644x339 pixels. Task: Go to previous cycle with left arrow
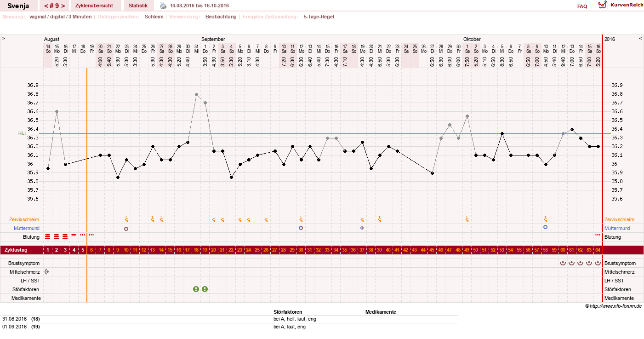pyautogui.click(x=46, y=6)
